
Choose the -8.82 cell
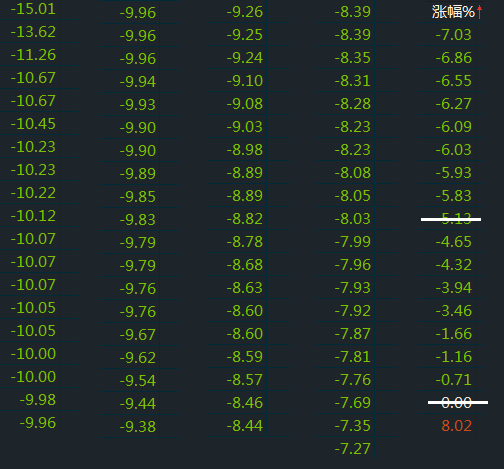245,219
